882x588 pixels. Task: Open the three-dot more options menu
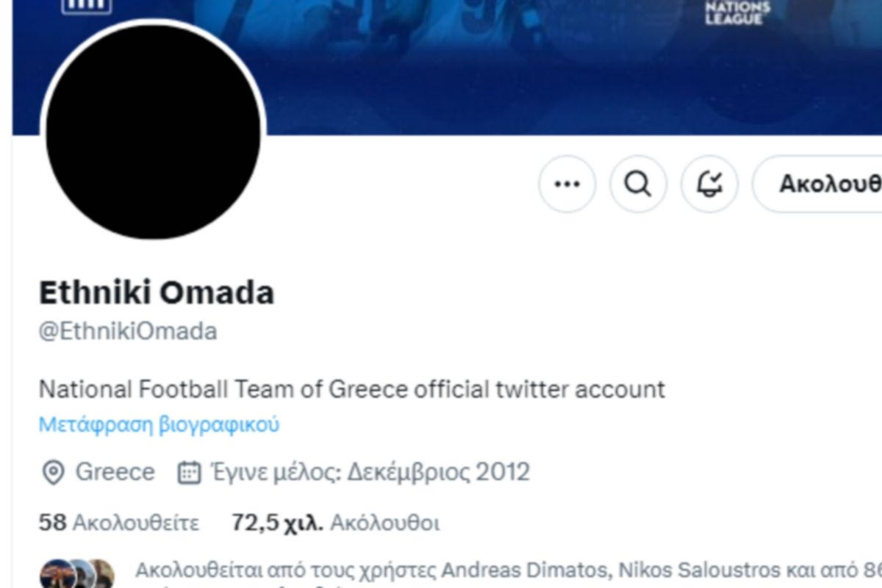[567, 184]
